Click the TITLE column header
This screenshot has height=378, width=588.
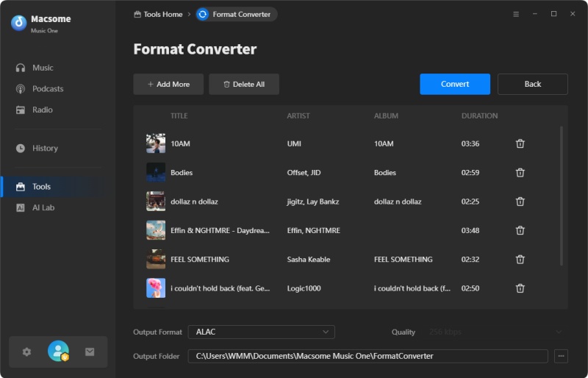point(179,115)
